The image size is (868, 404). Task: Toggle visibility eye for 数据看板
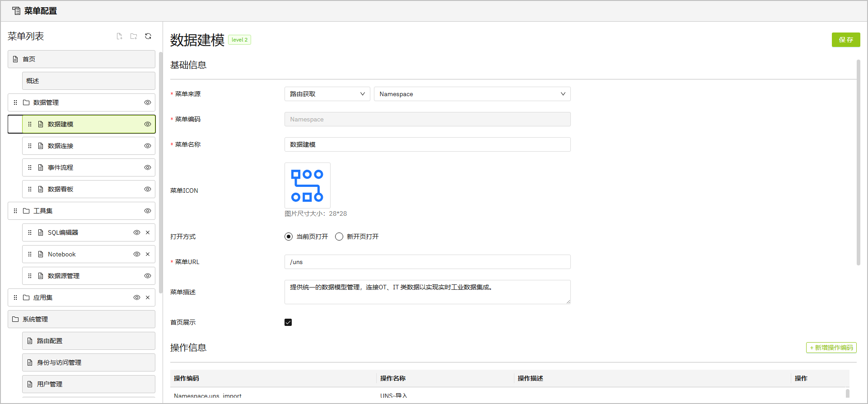tap(148, 189)
